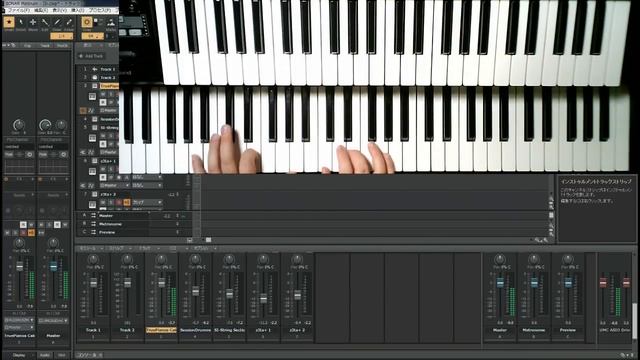The height and width of the screenshot is (360, 640).
Task: Click the z3ta+ 2 track icon
Action: coord(95,194)
